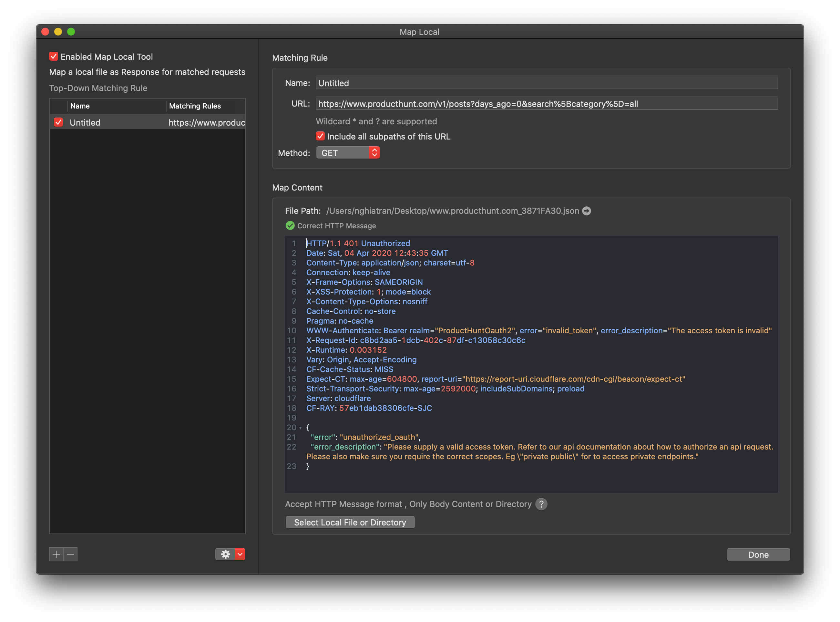Click the plus icon to add rule

tap(56, 554)
